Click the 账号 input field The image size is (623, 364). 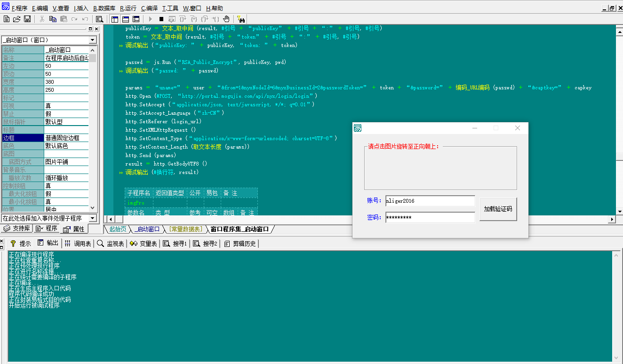point(430,201)
